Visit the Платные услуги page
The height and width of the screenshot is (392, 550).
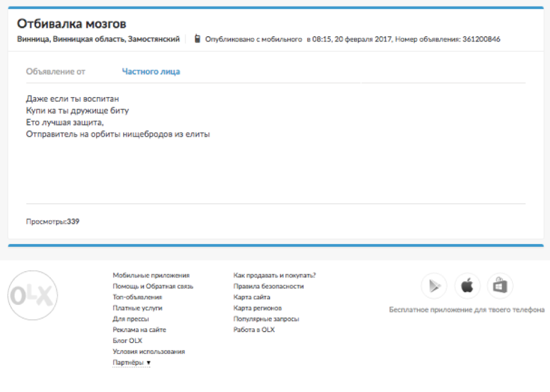[137, 308]
